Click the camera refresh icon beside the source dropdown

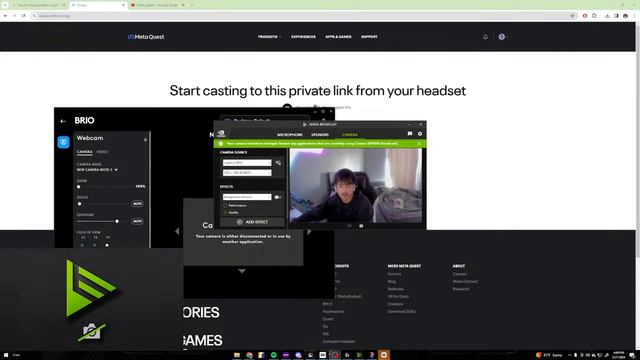[278, 163]
